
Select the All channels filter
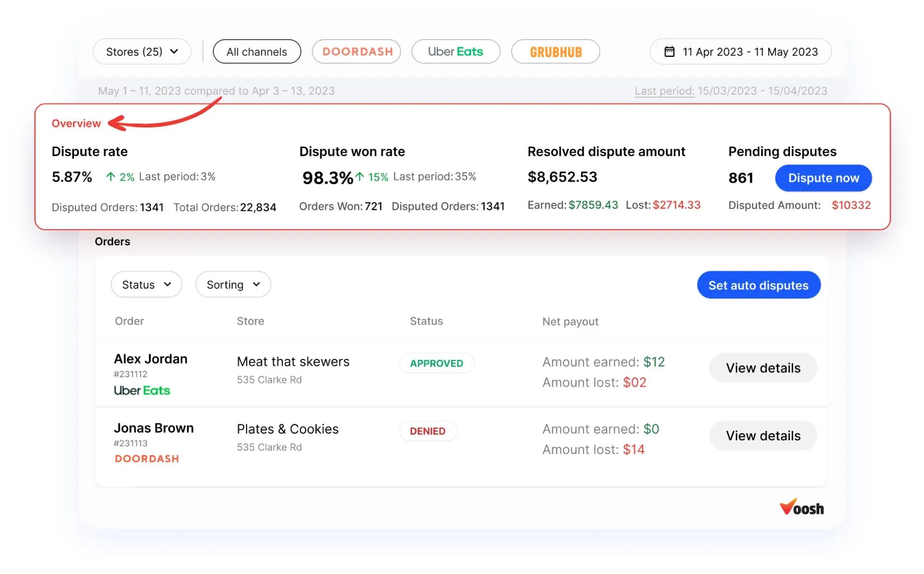click(x=257, y=52)
